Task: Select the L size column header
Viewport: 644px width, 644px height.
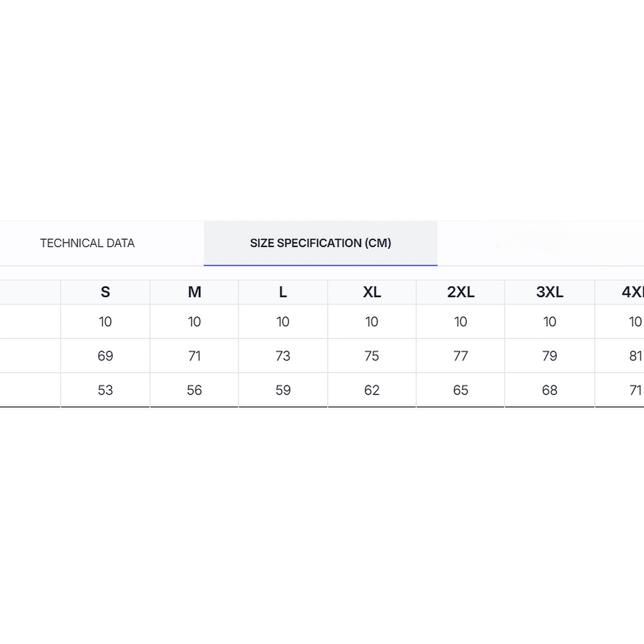Action: (283, 292)
